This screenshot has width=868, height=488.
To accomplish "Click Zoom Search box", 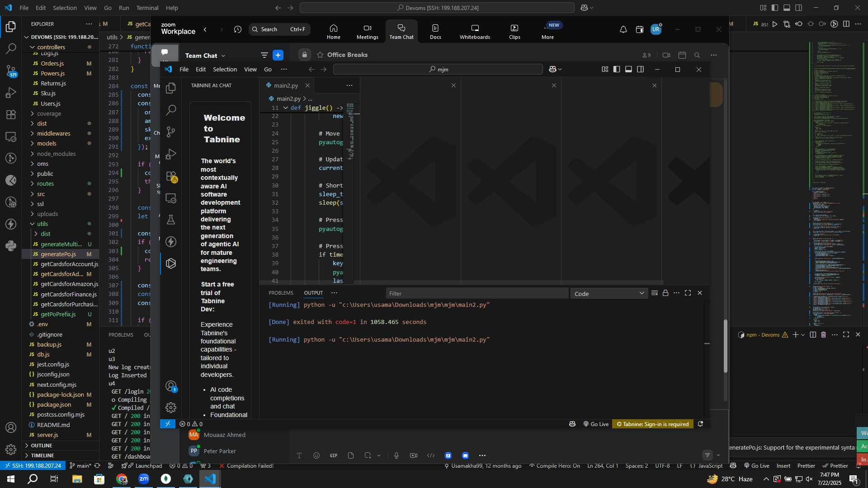I will click(x=279, y=29).
